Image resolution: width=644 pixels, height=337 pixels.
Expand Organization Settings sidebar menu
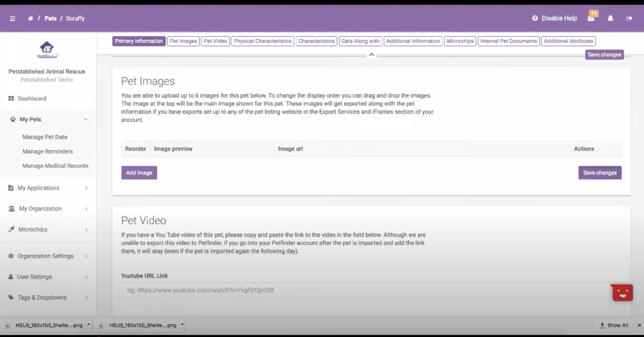[x=45, y=256]
